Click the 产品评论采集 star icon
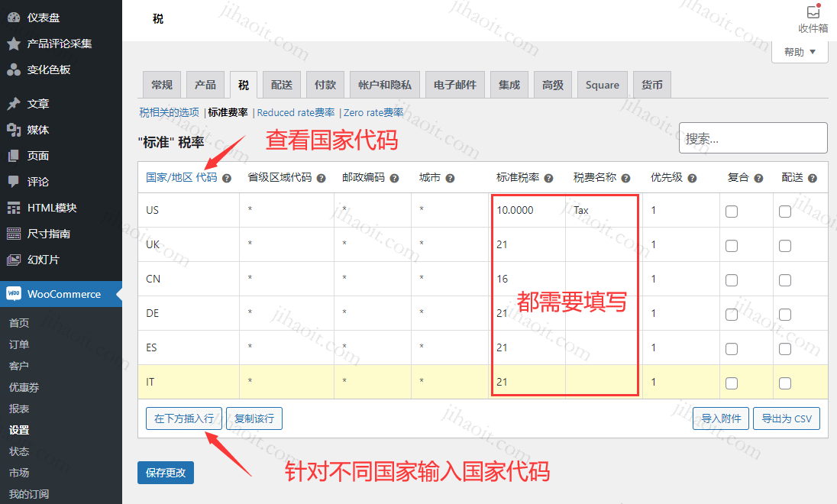The image size is (837, 504). (x=14, y=44)
